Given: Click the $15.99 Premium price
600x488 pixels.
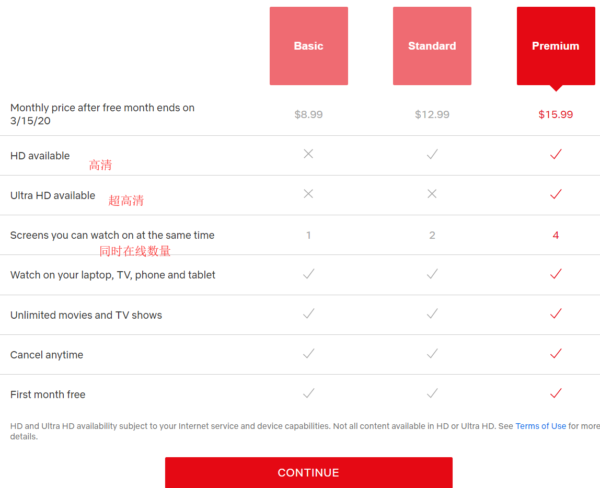Looking at the screenshot, I should [556, 114].
